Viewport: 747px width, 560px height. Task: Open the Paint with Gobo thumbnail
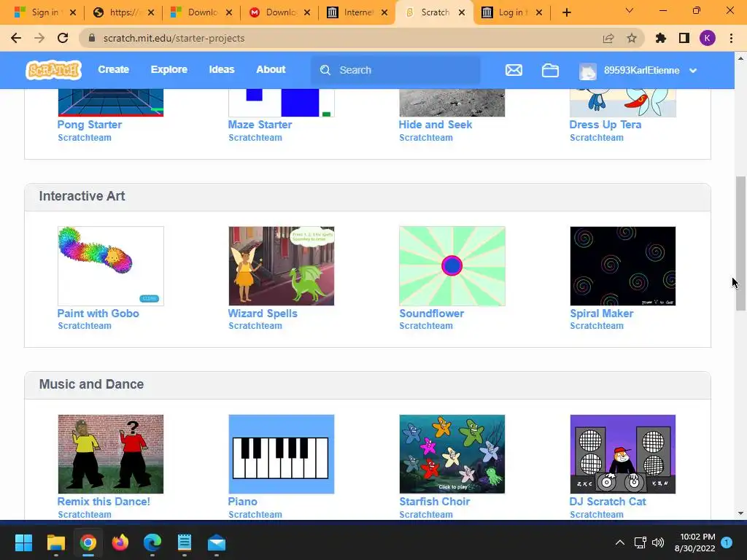(x=111, y=265)
